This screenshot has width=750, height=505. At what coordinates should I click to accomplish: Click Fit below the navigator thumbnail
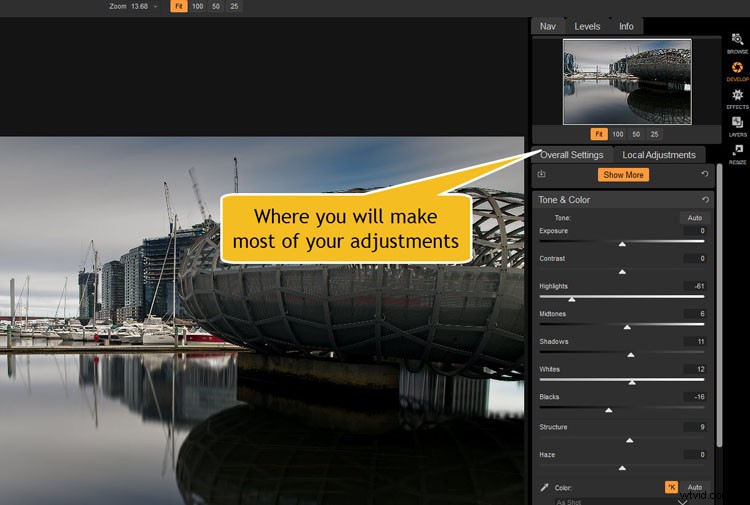pyautogui.click(x=599, y=134)
